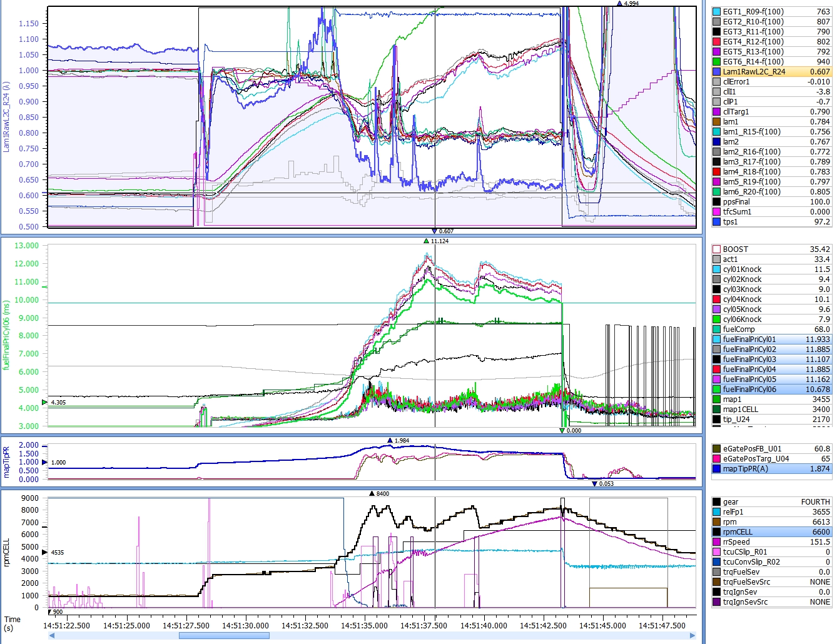The width and height of the screenshot is (837, 644).
Task: Click the red EGT4_R12 channel color box
Action: point(716,42)
